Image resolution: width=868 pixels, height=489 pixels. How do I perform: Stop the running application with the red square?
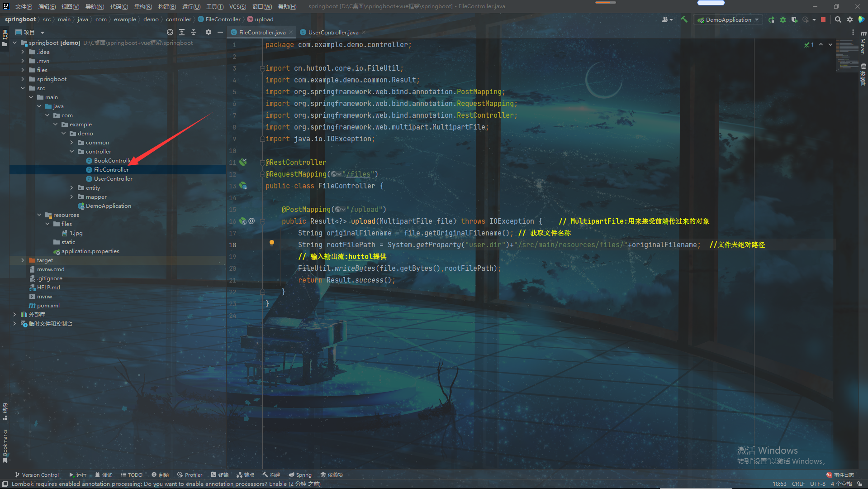(823, 19)
